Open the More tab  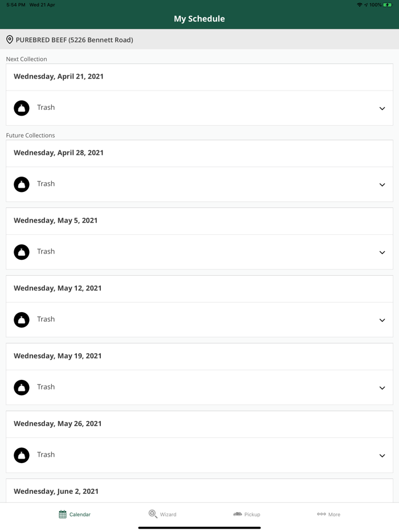tap(328, 514)
